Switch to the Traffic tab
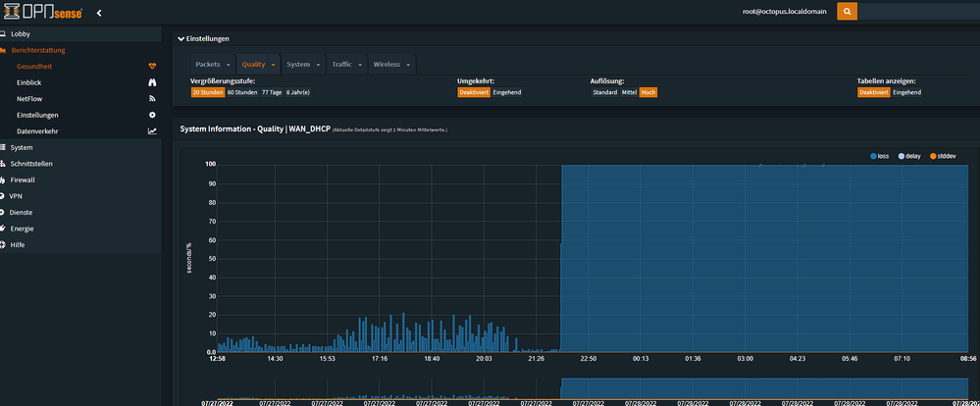980x406 pixels. [x=342, y=65]
